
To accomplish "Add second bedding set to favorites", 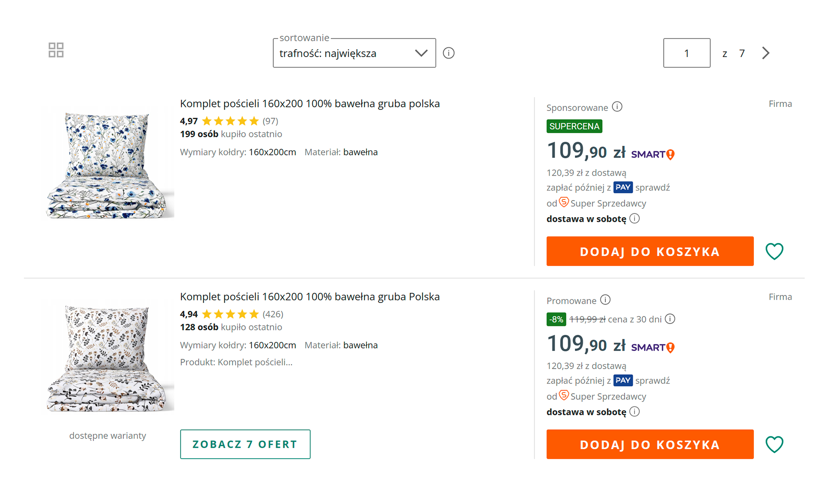I will point(774,444).
